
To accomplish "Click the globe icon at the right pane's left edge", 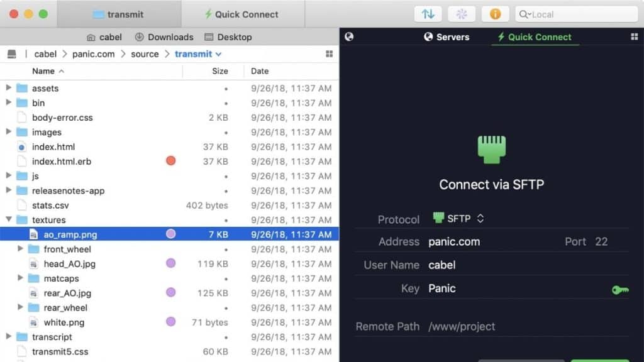I will [x=350, y=37].
